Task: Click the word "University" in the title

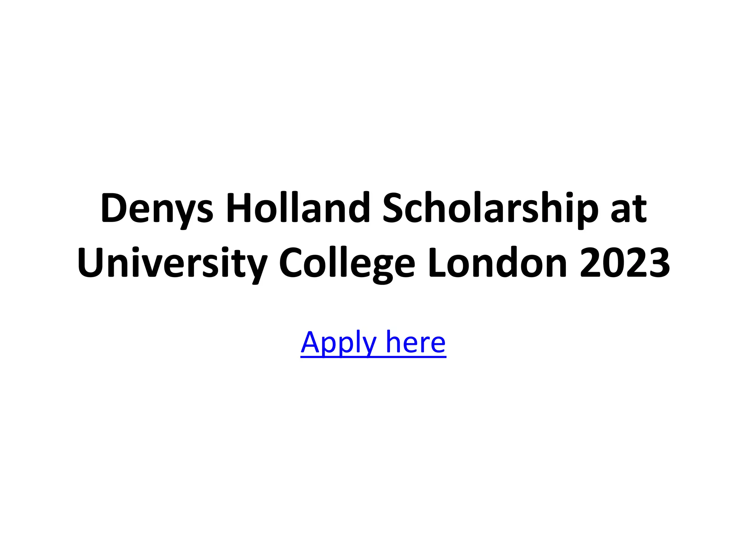Action: tap(172, 263)
